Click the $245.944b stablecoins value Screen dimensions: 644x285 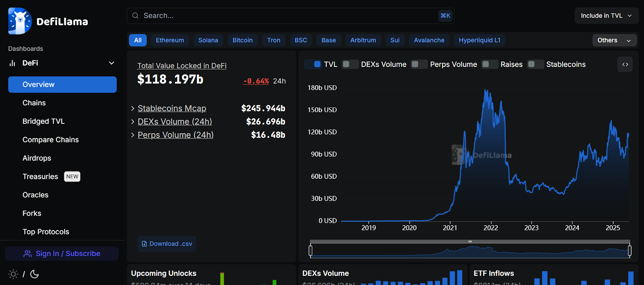(x=263, y=109)
